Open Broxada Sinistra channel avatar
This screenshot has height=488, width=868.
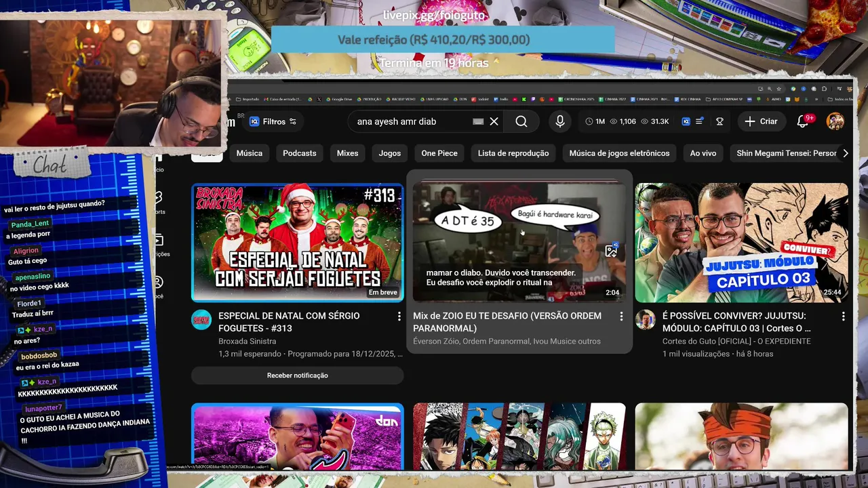click(x=201, y=320)
